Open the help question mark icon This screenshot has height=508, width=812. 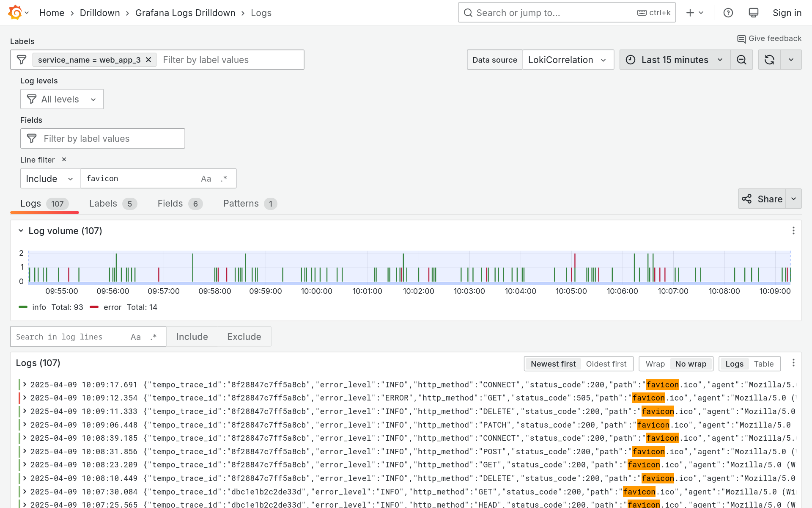(x=728, y=13)
